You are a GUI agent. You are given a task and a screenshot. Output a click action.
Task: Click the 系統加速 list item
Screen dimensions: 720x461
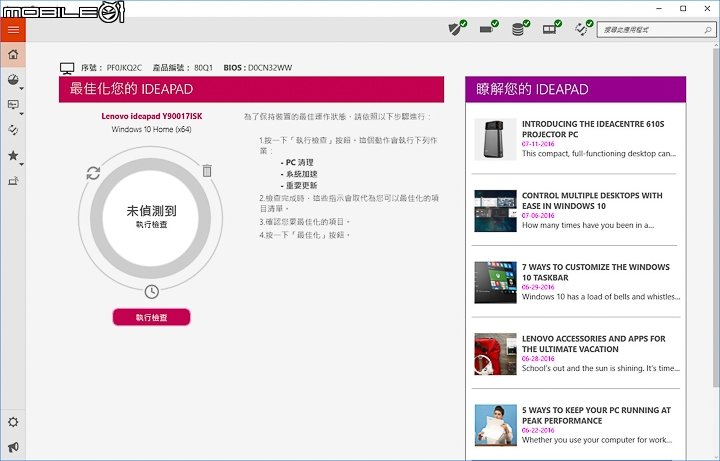[299, 174]
